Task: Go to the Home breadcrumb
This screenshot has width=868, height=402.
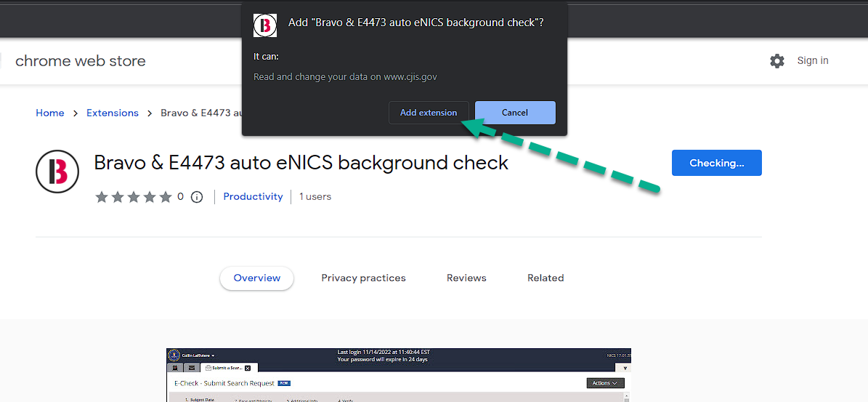Action: 50,113
